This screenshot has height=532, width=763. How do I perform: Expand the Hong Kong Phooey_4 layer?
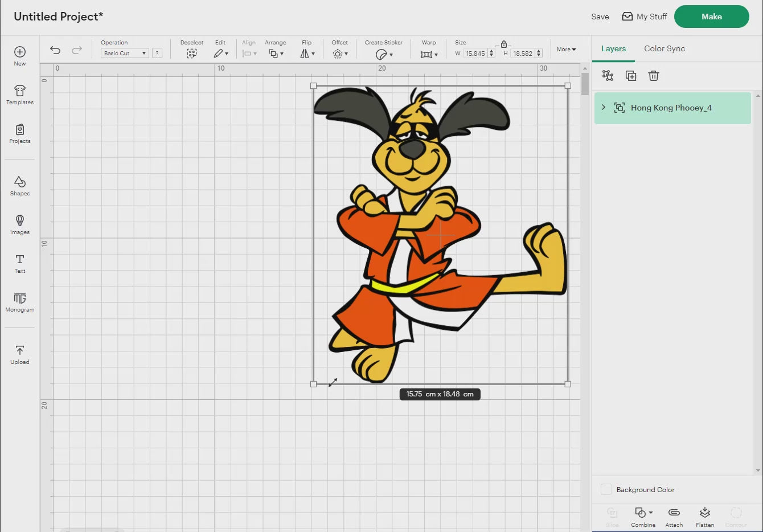point(604,107)
